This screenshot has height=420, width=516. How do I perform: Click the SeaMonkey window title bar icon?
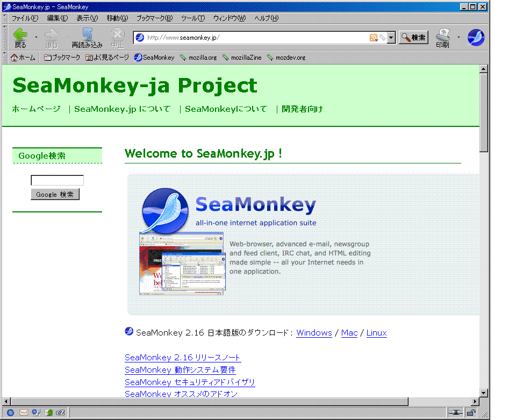[x=7, y=6]
